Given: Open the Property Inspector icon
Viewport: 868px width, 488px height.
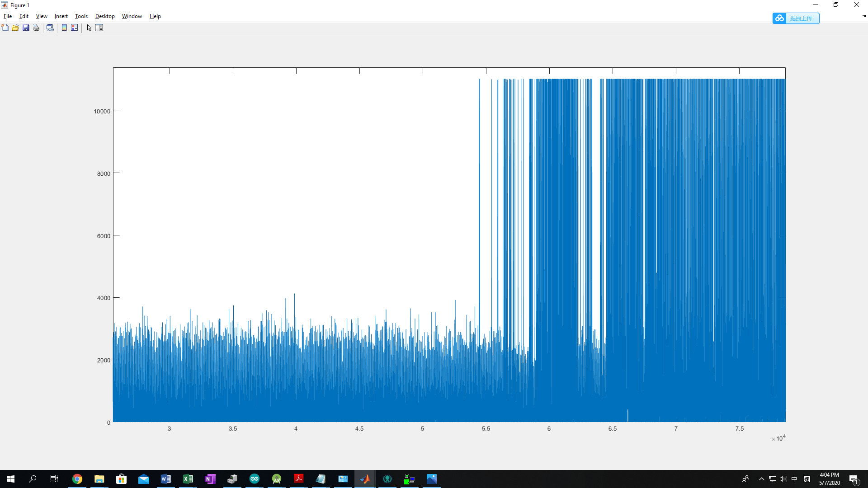Looking at the screenshot, I should tap(99, 28).
